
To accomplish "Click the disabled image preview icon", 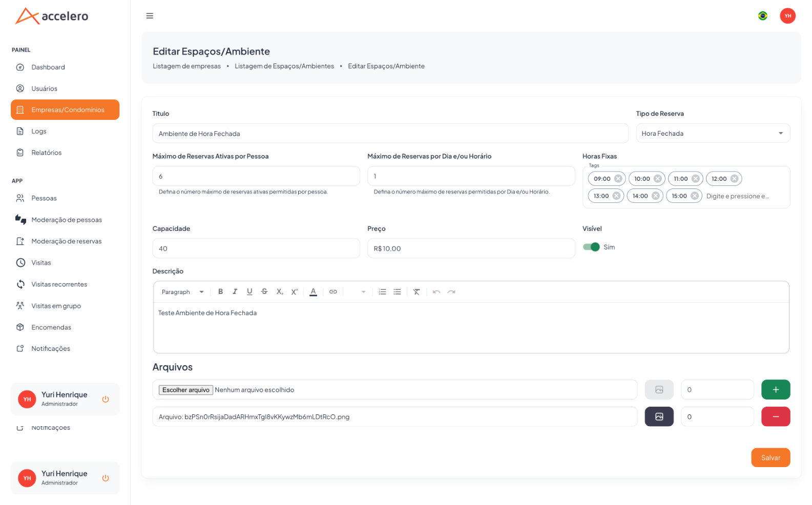I will tap(659, 389).
